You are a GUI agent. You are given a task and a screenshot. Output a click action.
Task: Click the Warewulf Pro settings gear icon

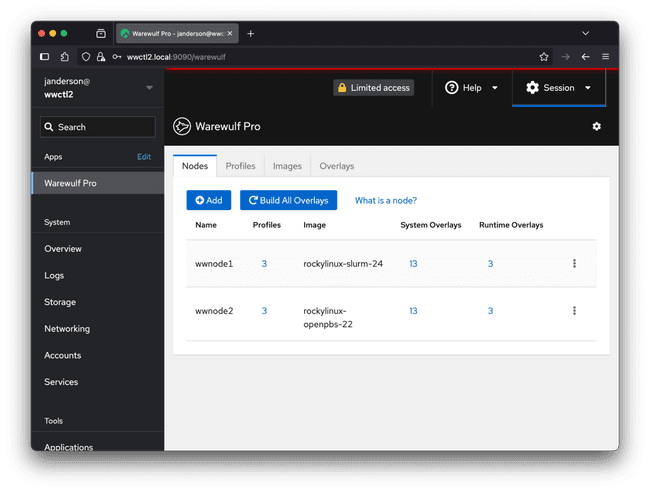pos(597,126)
